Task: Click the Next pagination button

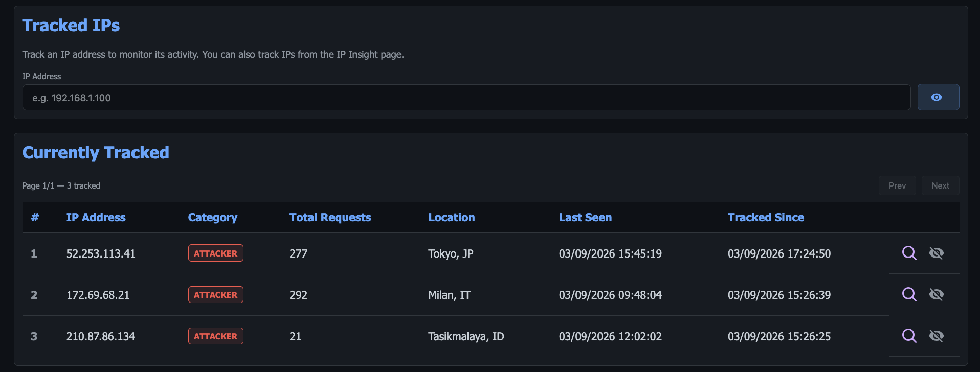Action: pos(940,185)
